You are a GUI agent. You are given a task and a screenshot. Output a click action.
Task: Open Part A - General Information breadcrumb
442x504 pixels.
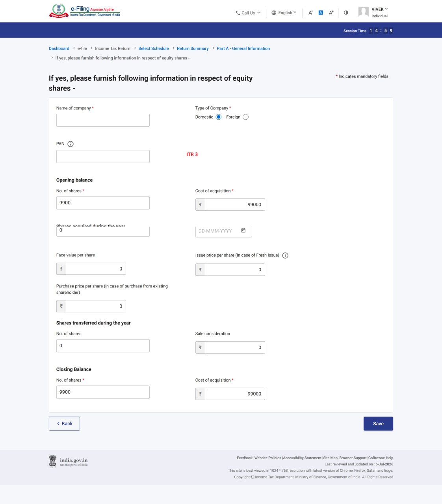point(243,48)
